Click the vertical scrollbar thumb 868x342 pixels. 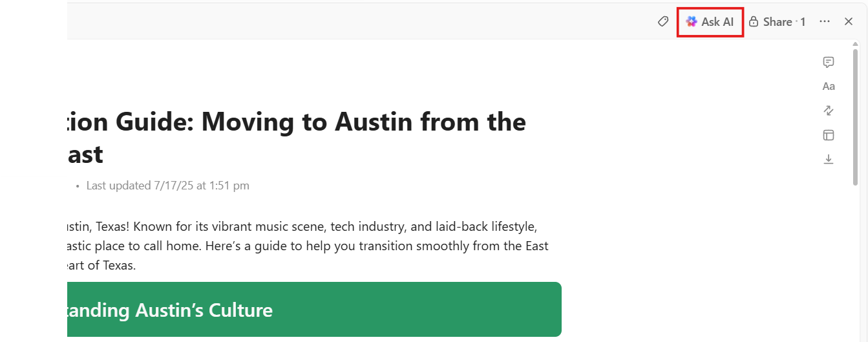tap(856, 116)
